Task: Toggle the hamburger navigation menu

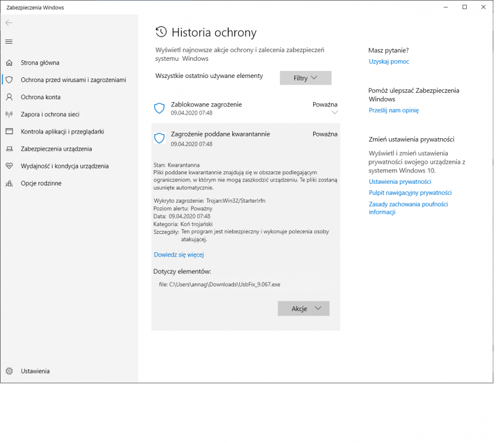Action: pyautogui.click(x=9, y=41)
